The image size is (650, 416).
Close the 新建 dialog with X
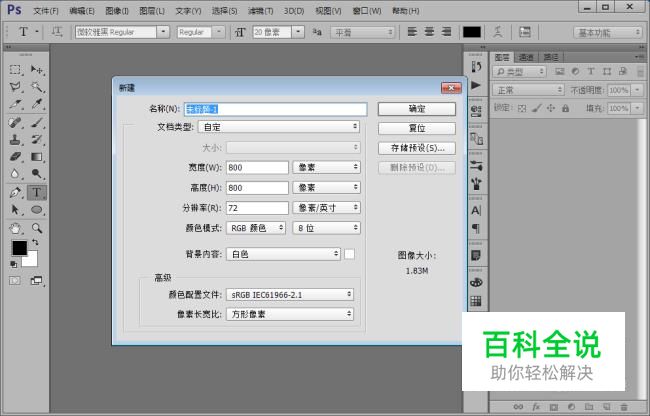451,88
